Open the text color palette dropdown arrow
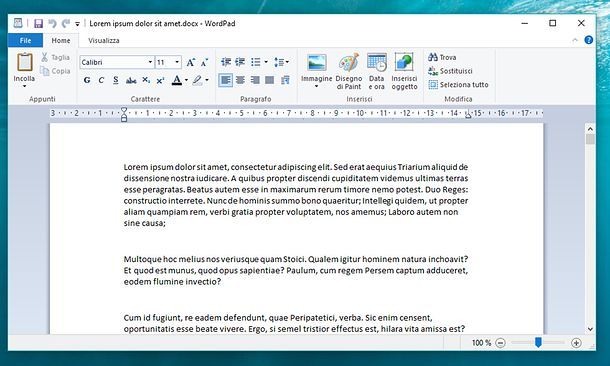The height and width of the screenshot is (366, 610). (186, 81)
